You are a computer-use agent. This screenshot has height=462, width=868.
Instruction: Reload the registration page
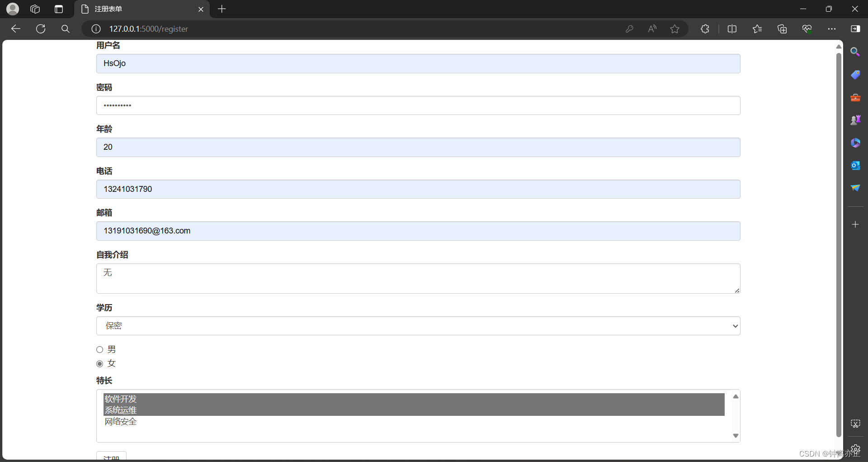click(x=40, y=29)
